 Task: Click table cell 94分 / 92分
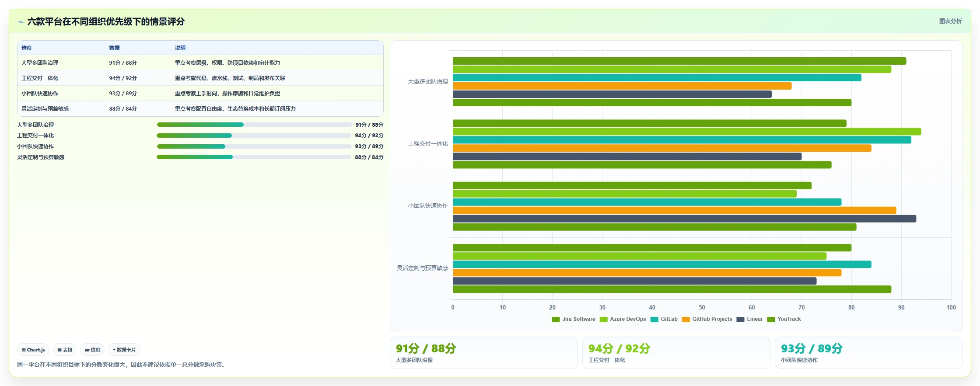click(x=123, y=78)
